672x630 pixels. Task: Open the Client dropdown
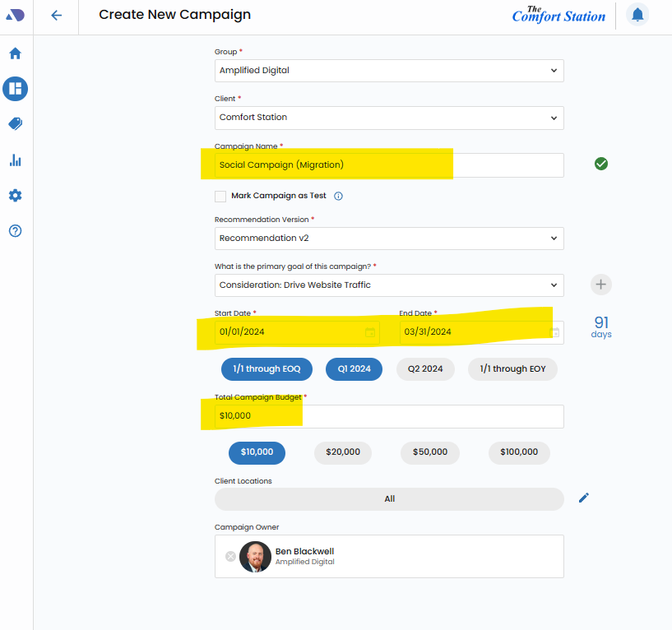coord(389,118)
